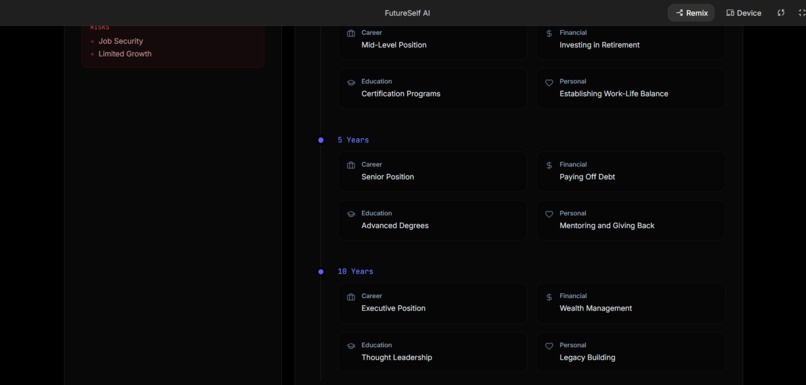Click briefcase icon beside Executive Position

[351, 297]
